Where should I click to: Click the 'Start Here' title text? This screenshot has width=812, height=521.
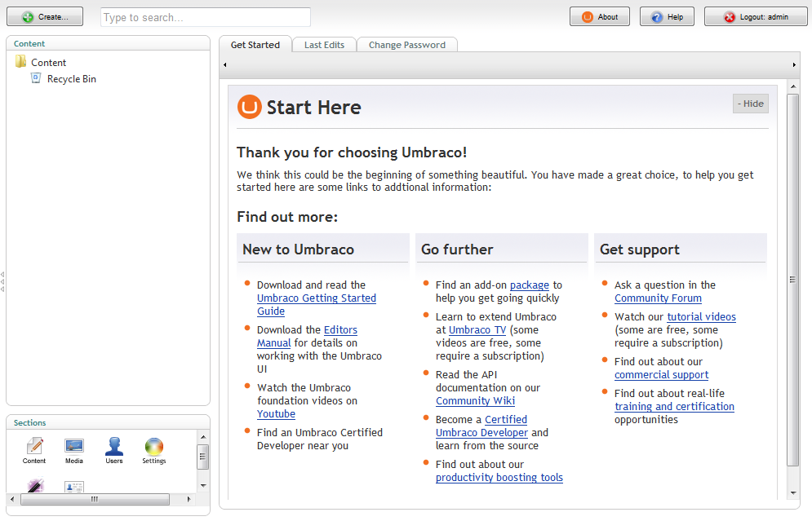click(x=314, y=108)
